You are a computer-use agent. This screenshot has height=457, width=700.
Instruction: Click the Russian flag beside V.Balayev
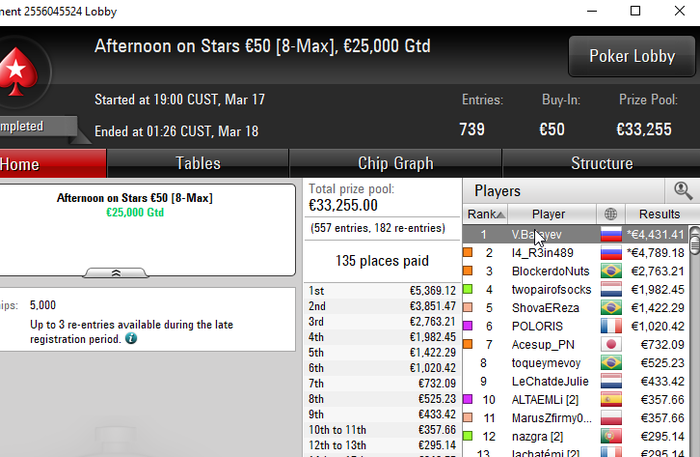611,234
